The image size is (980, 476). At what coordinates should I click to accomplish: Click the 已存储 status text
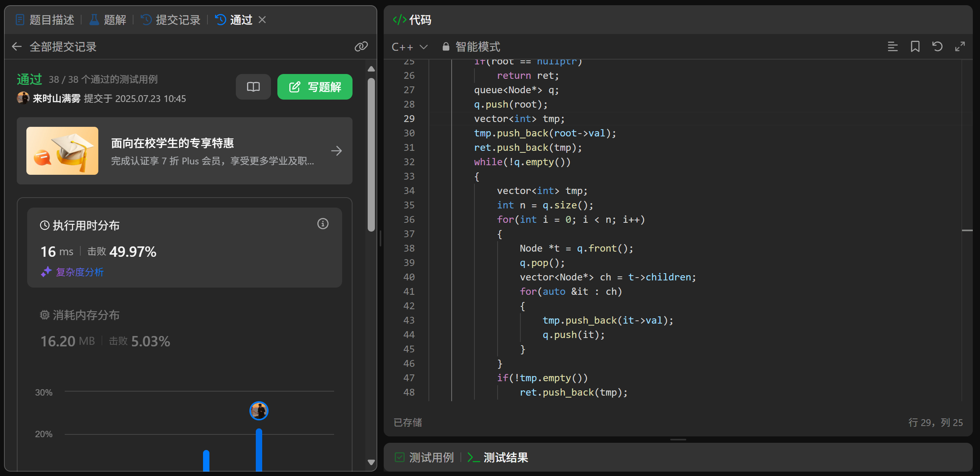pos(408,422)
